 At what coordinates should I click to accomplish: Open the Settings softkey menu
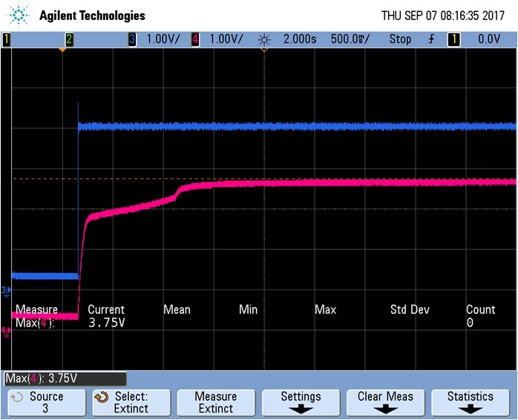(x=301, y=402)
